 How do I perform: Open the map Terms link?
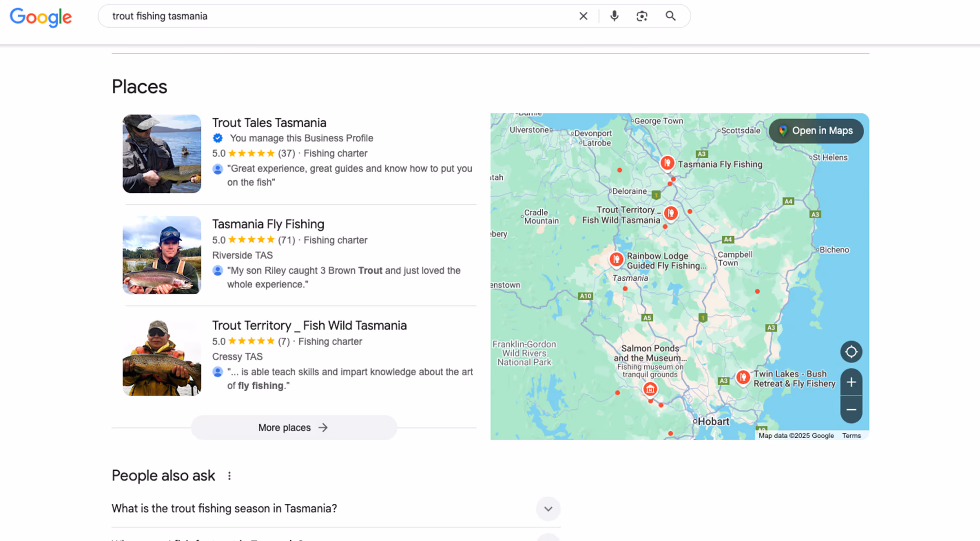(851, 436)
